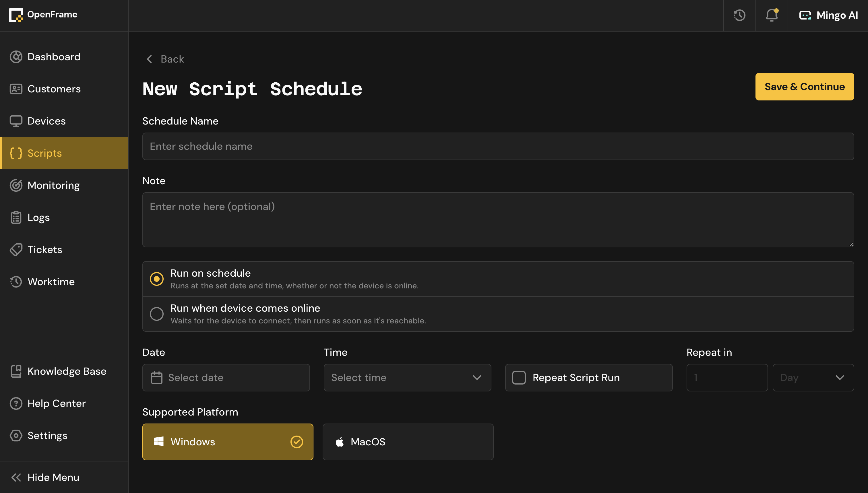This screenshot has height=493, width=868.
Task: Click the Knowledge Base book icon
Action: click(x=16, y=371)
